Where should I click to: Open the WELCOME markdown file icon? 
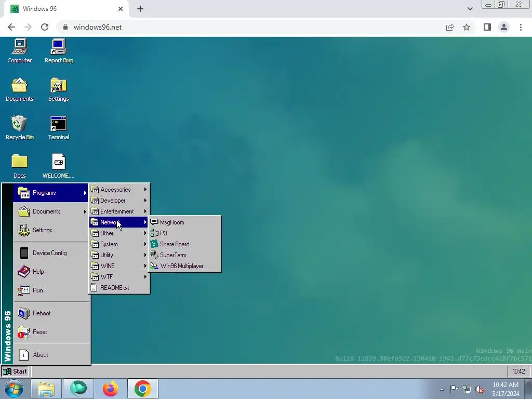[x=58, y=166]
